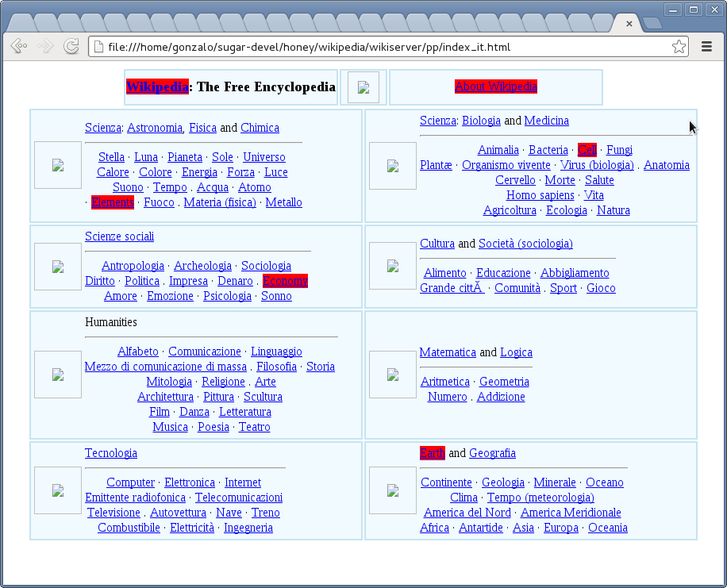Open the About Wikipedia link
The image size is (727, 588).
[495, 86]
